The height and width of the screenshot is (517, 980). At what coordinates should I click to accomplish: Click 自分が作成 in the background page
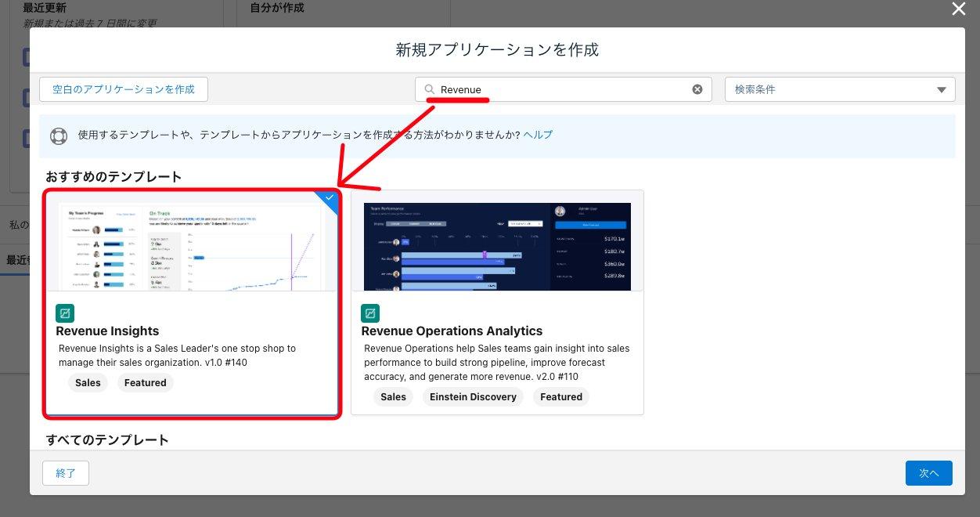pos(277,8)
